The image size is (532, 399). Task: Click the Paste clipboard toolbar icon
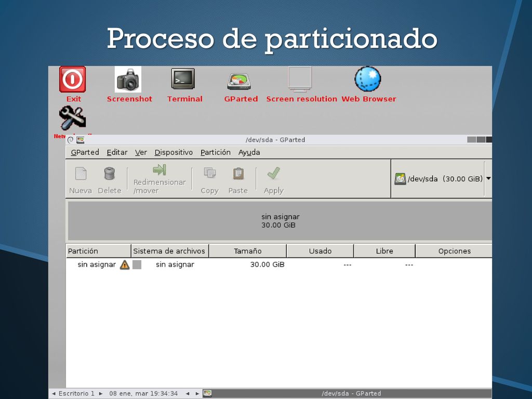pyautogui.click(x=238, y=174)
